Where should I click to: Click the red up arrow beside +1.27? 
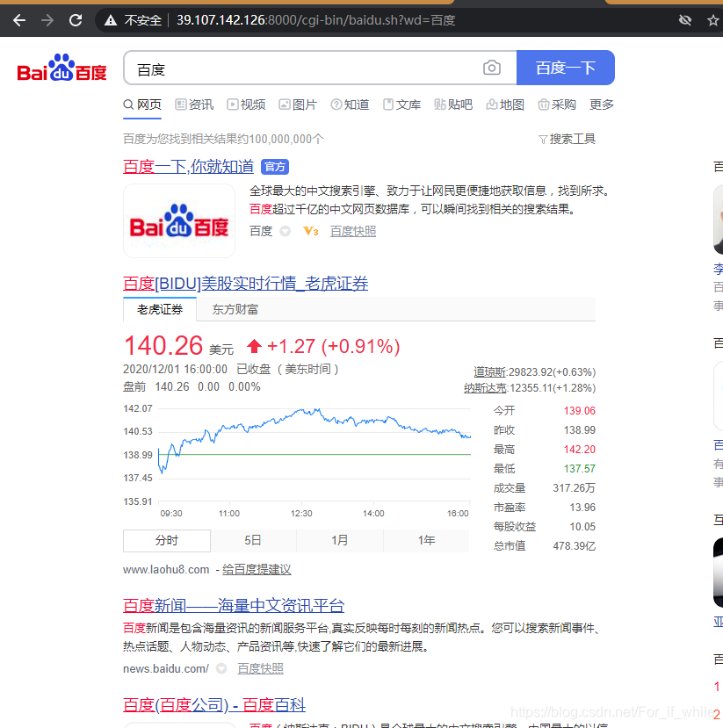(254, 346)
